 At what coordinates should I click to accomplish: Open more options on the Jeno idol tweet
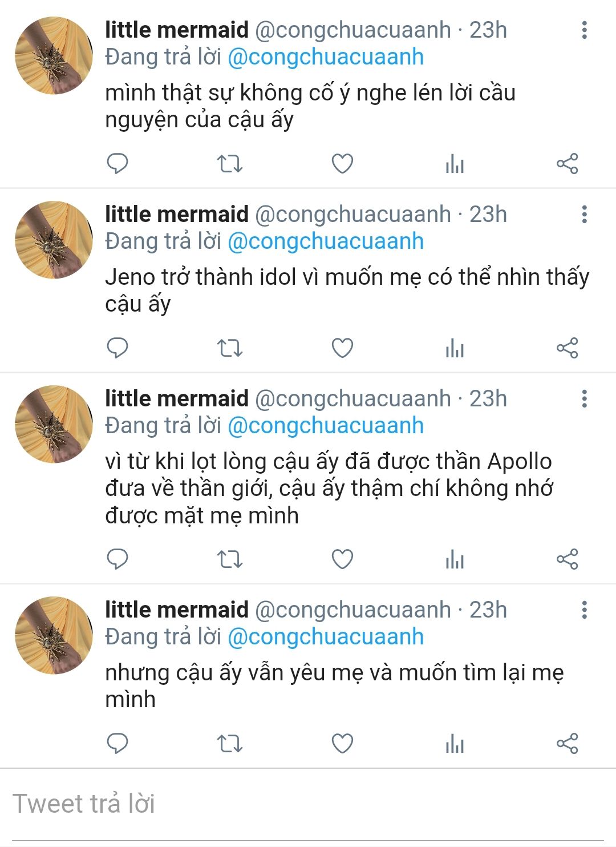pyautogui.click(x=584, y=214)
